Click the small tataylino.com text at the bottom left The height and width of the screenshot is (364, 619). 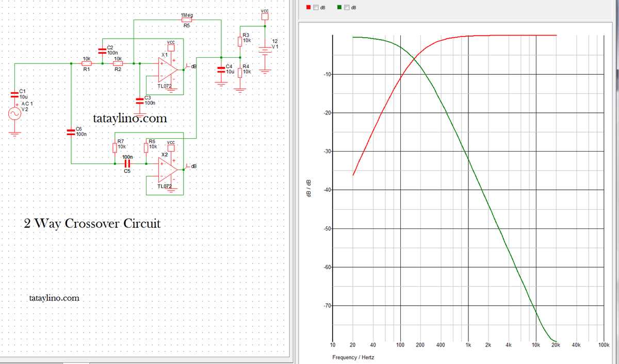[x=55, y=298]
